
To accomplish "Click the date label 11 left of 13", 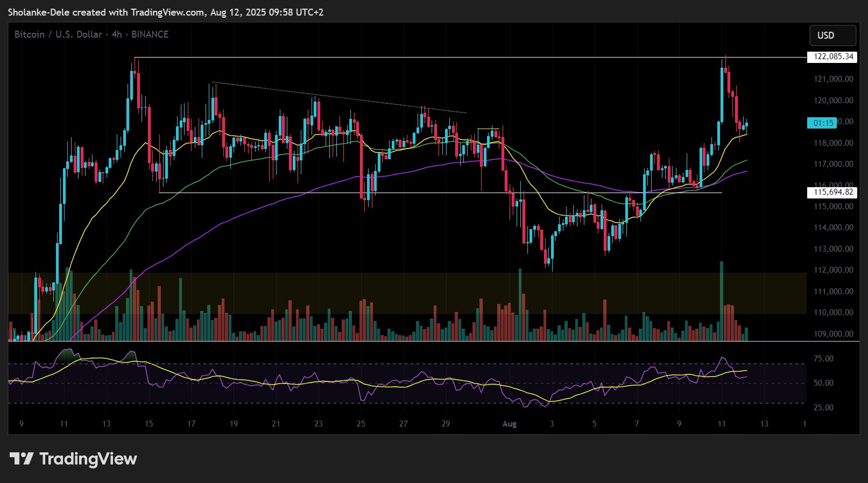I will 64,424.
